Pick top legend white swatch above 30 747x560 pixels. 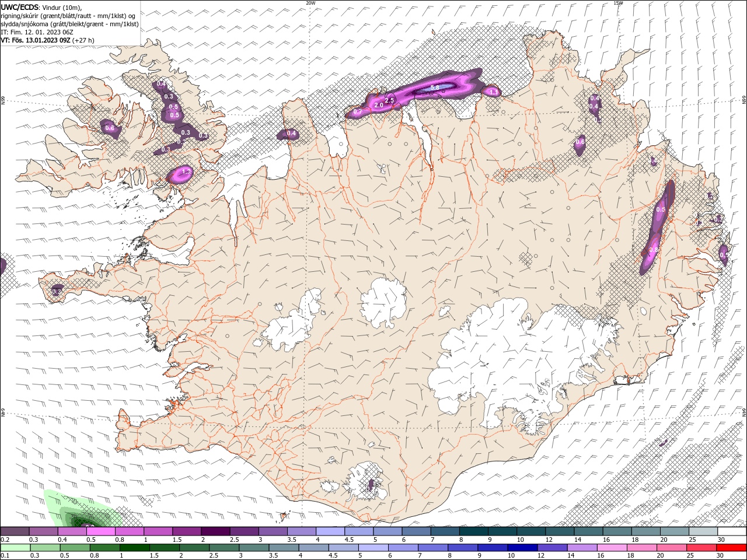pyautogui.click(x=732, y=531)
